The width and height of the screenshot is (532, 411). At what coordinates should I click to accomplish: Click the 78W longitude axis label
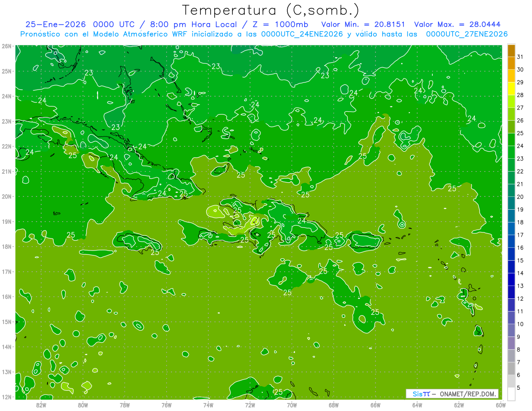(x=125, y=405)
